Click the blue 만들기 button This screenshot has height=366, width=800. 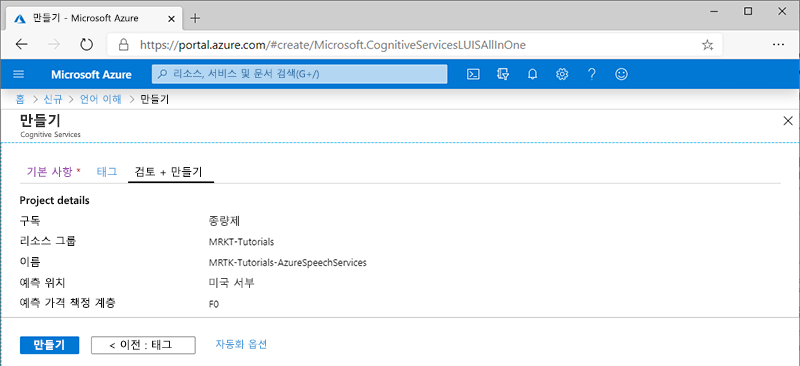49,345
